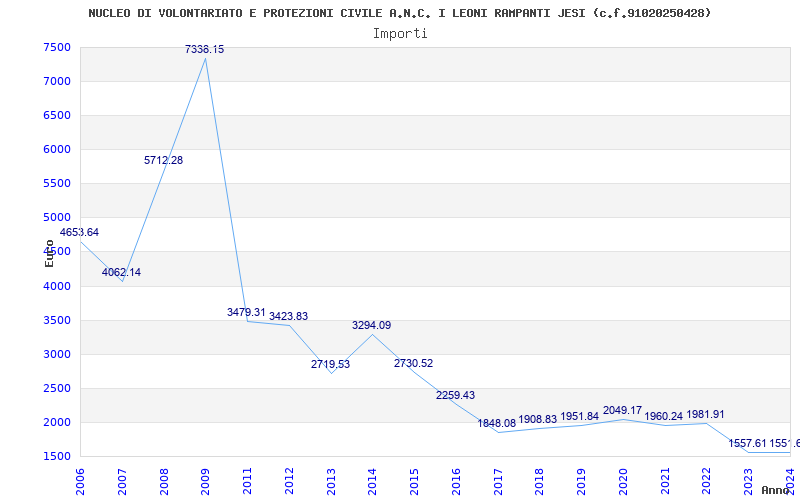800x500 pixels.
Task: Select the 1981.91 data label
Action: 706,414
